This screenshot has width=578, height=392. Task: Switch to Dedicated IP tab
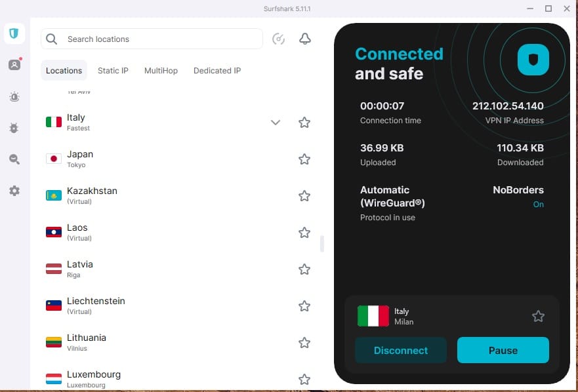click(217, 70)
